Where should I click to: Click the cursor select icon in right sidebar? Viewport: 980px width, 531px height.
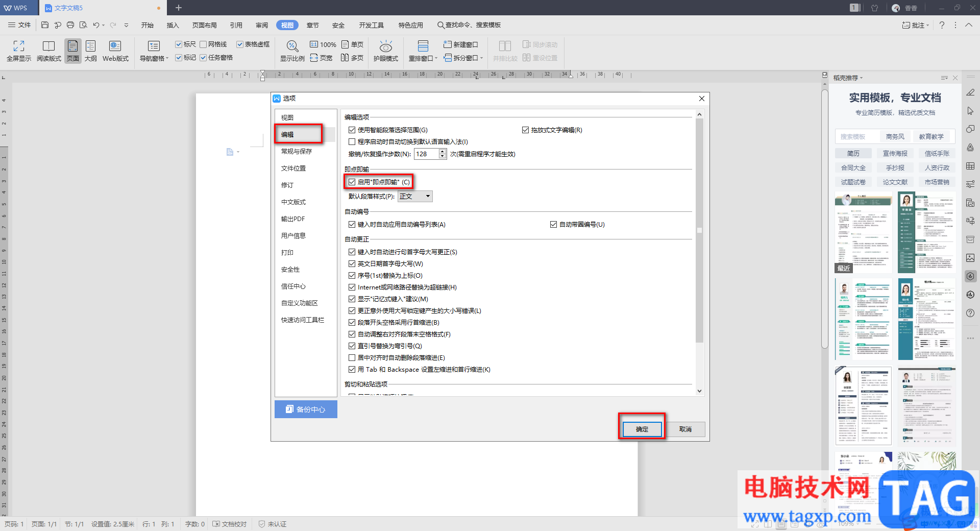pos(970,111)
